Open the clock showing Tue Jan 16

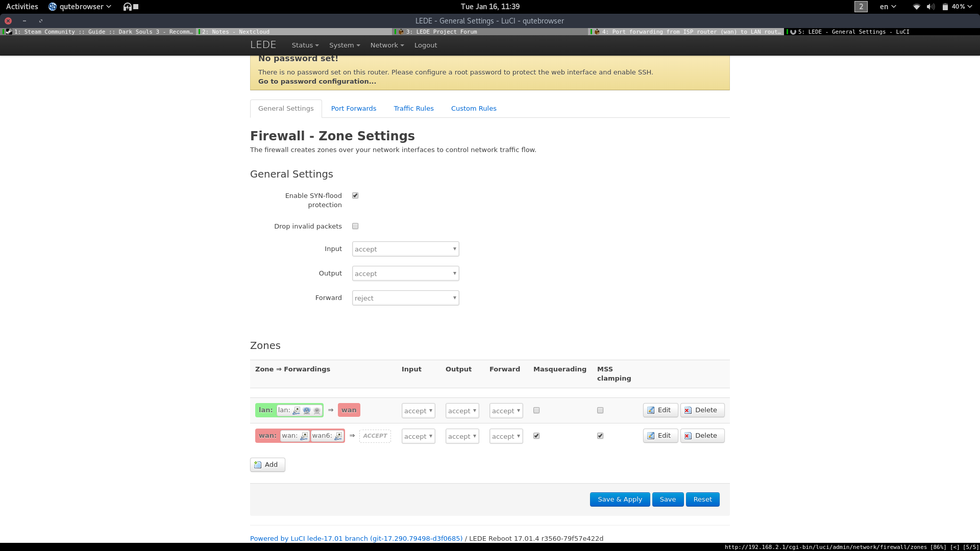tap(490, 7)
